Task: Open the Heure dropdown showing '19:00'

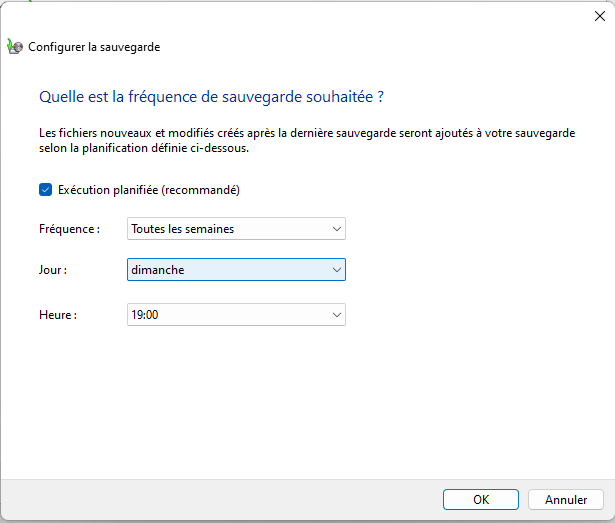Action: [x=236, y=314]
